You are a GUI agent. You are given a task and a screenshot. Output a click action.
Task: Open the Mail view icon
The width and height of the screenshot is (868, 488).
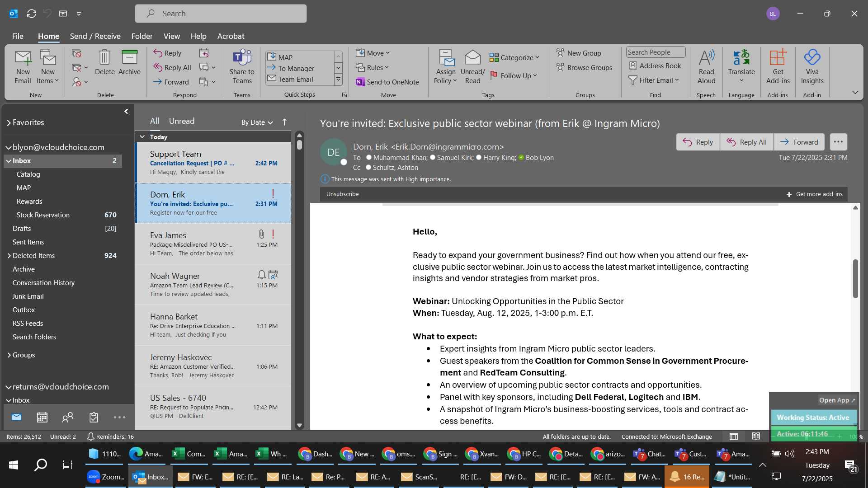(16, 417)
